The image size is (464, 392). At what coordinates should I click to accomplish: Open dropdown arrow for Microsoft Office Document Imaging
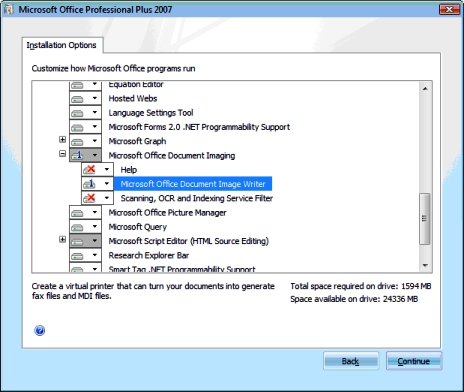95,156
